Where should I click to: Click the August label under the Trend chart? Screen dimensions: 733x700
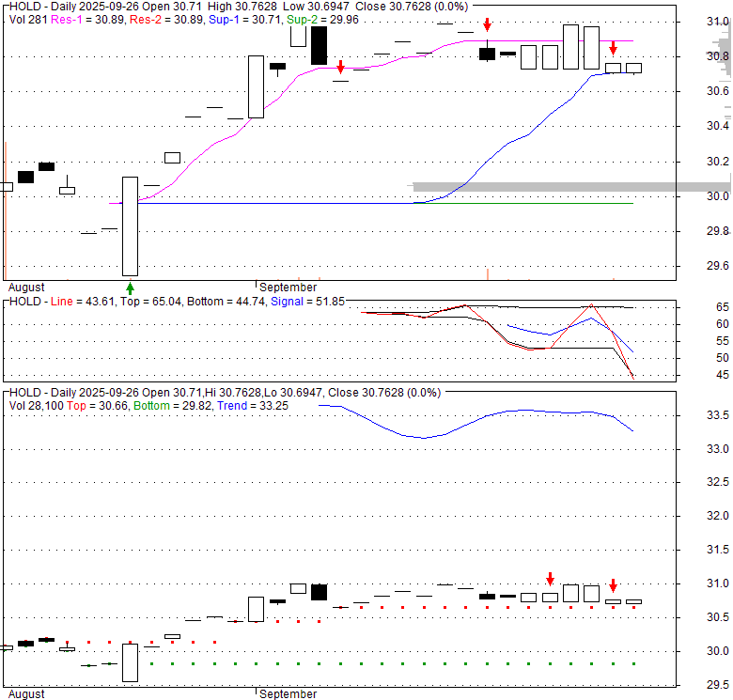[x=26, y=694]
